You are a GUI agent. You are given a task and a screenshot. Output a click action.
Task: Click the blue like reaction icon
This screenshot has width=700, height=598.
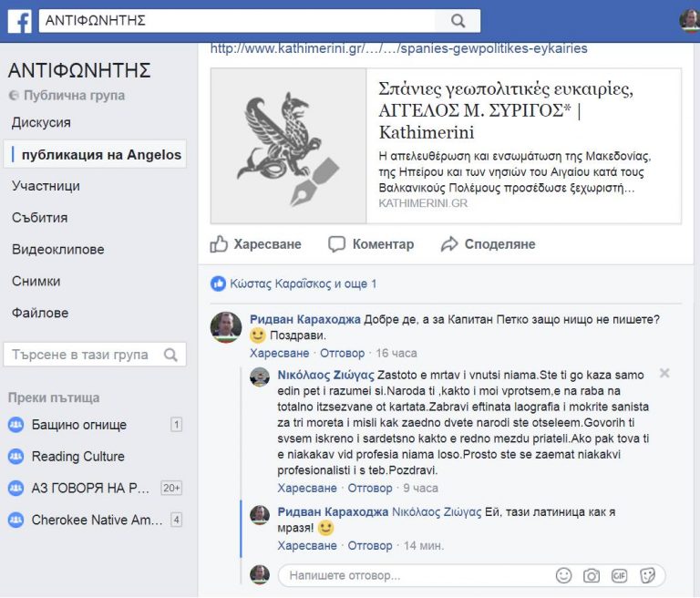tap(218, 284)
